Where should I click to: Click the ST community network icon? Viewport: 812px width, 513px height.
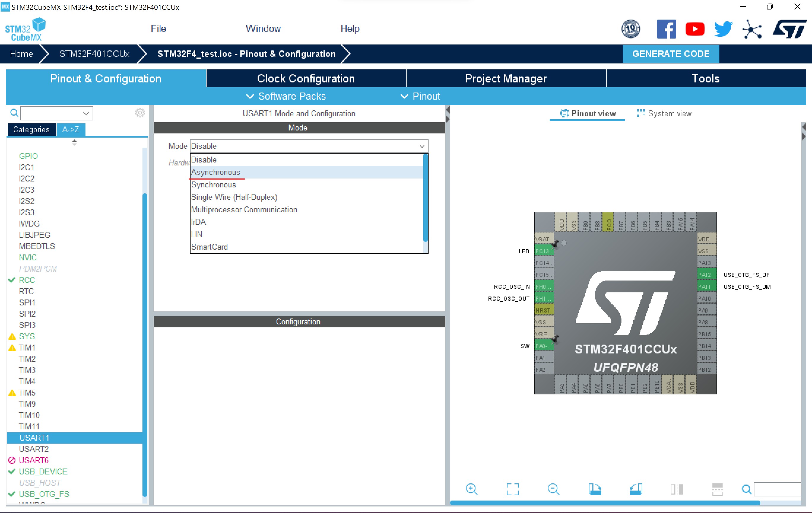(752, 29)
